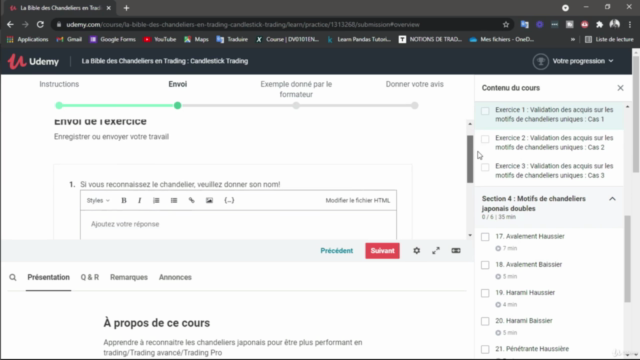640x360 pixels.
Task: Insert numbered list in editor
Action: (156, 200)
